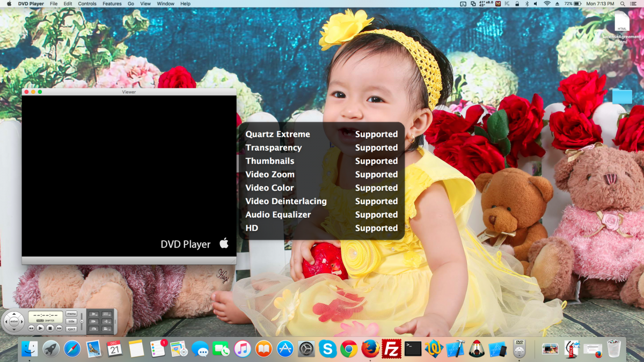
Task: Go to previous chapter on the controller
Action: (x=32, y=328)
